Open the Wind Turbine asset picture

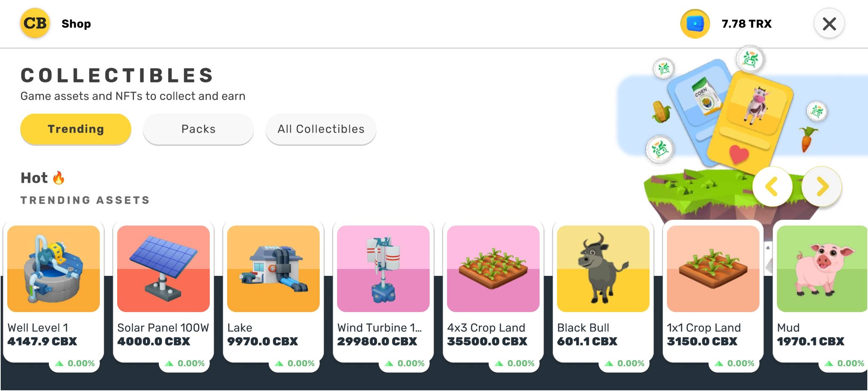[x=383, y=269]
